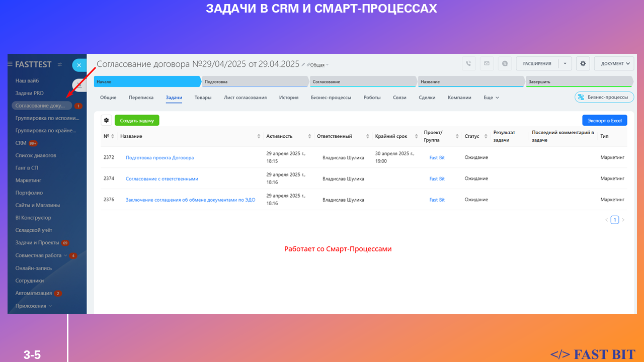
Task: Sort tasks by Ответственный column arrows
Action: 368,136
